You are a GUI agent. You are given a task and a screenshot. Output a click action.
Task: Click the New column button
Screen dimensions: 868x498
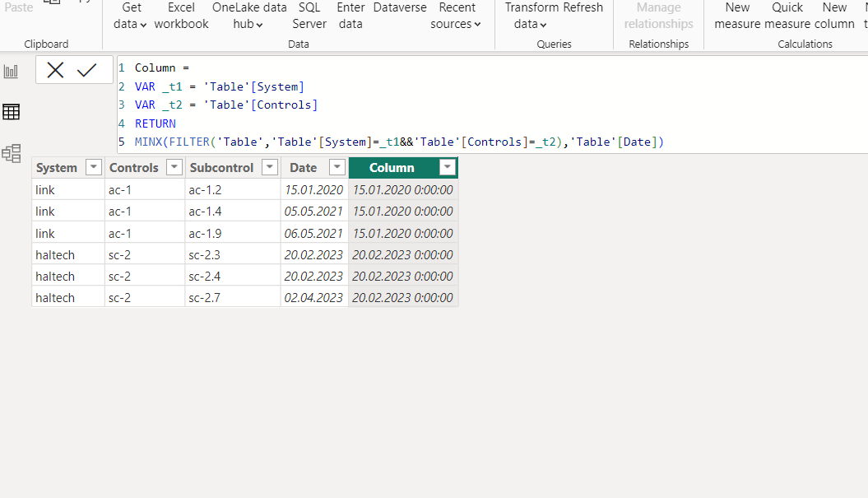834,16
